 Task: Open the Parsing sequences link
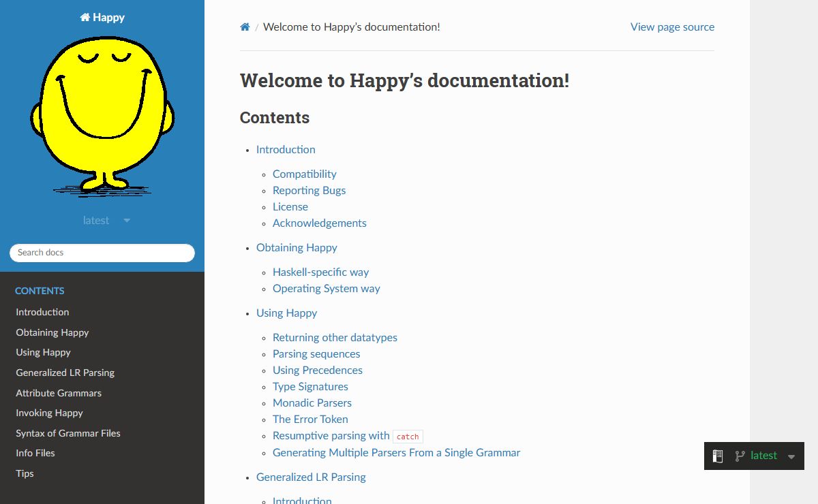coord(316,354)
